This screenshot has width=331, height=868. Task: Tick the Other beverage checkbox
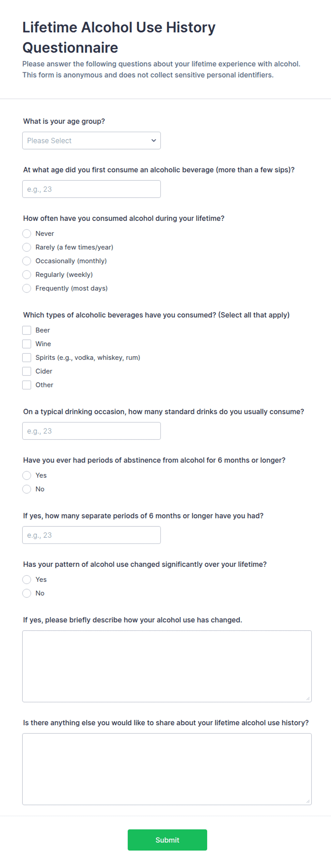[27, 385]
